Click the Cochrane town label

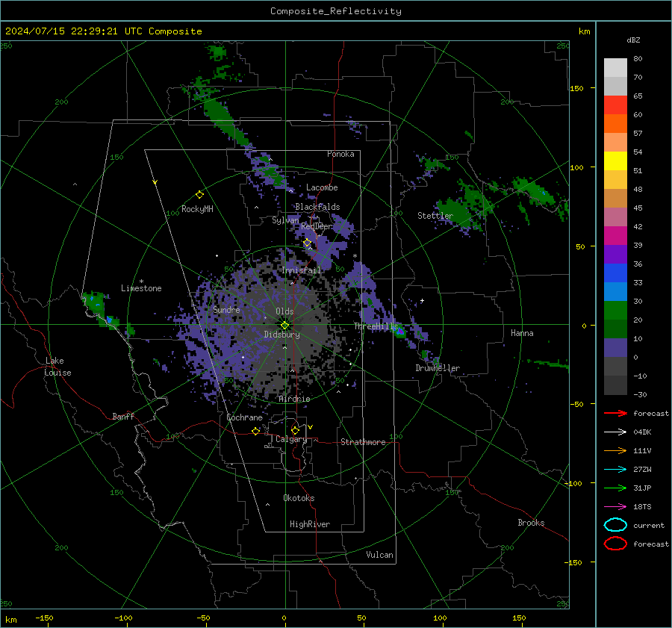tap(244, 417)
